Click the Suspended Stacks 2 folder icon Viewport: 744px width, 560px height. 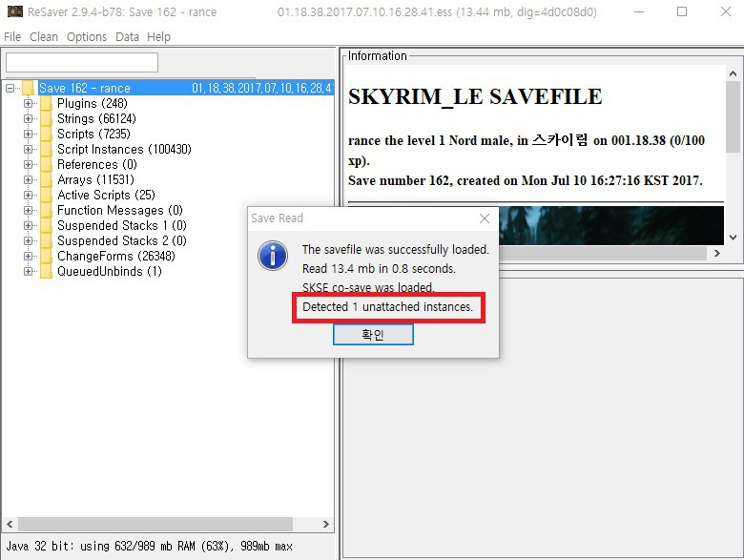(x=46, y=240)
